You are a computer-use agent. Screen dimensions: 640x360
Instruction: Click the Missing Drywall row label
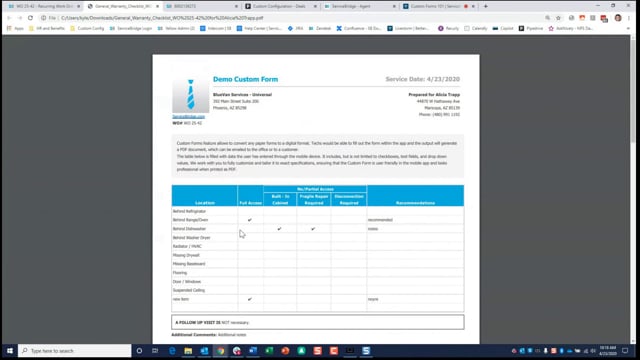186,255
